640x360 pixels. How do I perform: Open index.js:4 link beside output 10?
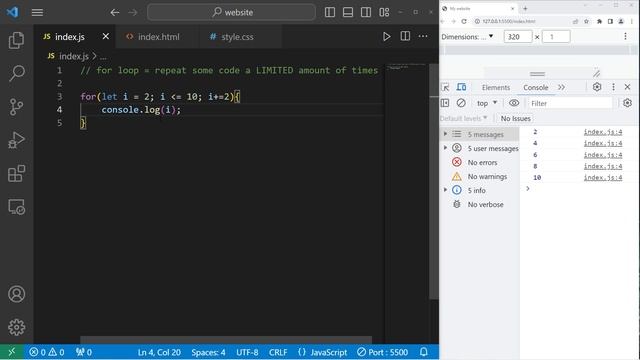[x=603, y=178]
